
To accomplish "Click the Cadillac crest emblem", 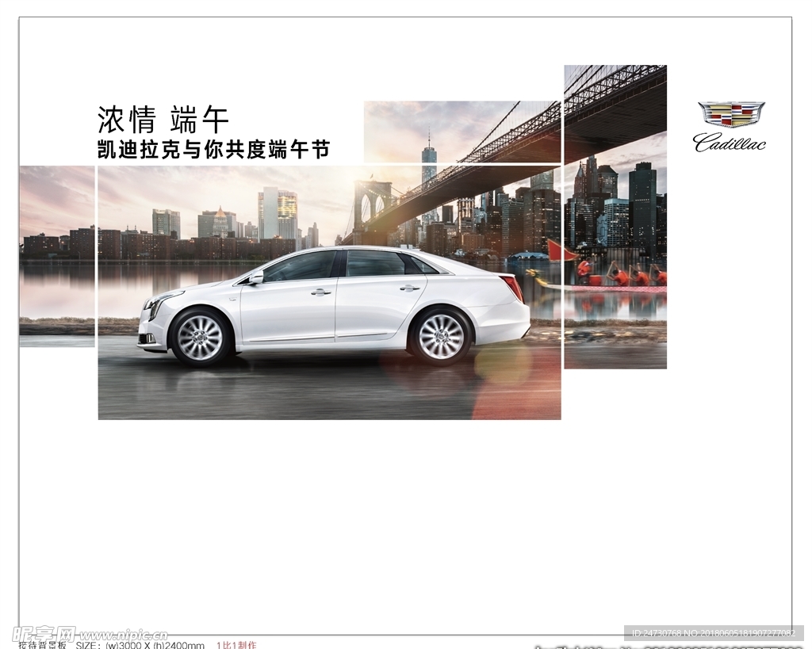I will [x=730, y=114].
